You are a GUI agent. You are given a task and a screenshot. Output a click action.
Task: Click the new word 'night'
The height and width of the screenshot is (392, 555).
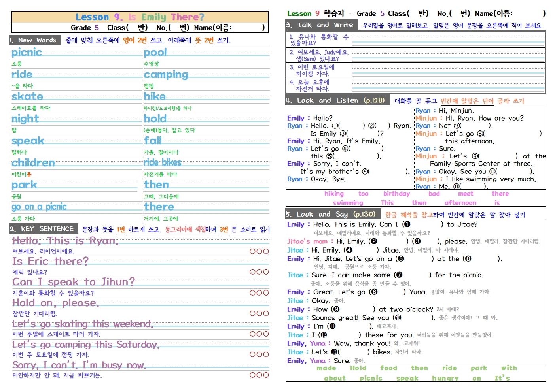coord(25,119)
